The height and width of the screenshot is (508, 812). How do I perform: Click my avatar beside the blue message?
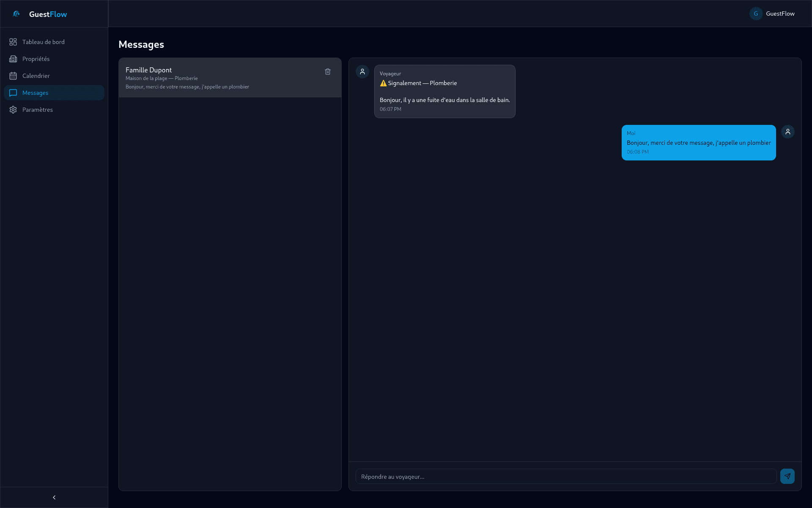pyautogui.click(x=788, y=132)
